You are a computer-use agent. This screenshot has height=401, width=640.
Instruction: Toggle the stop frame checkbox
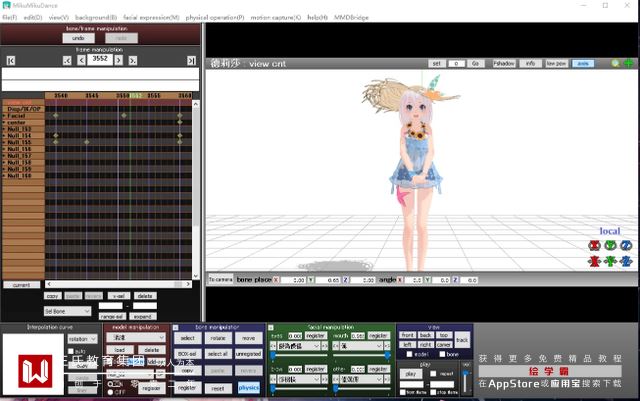coord(433,392)
